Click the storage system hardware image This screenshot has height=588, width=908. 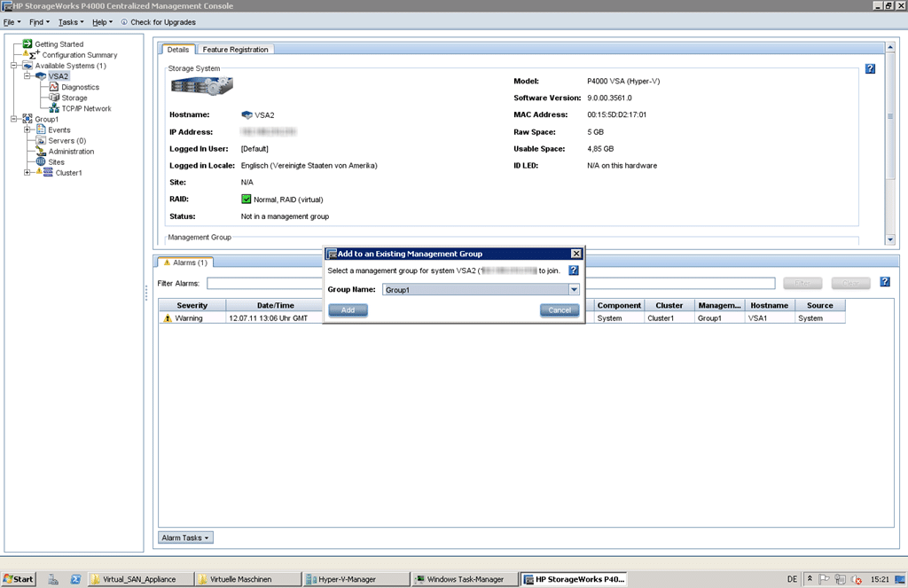201,87
